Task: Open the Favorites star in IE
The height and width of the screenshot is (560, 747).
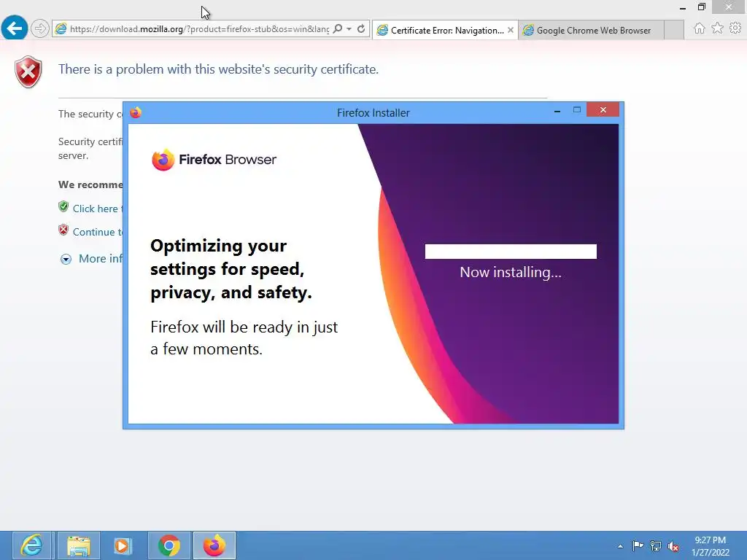Action: click(717, 28)
